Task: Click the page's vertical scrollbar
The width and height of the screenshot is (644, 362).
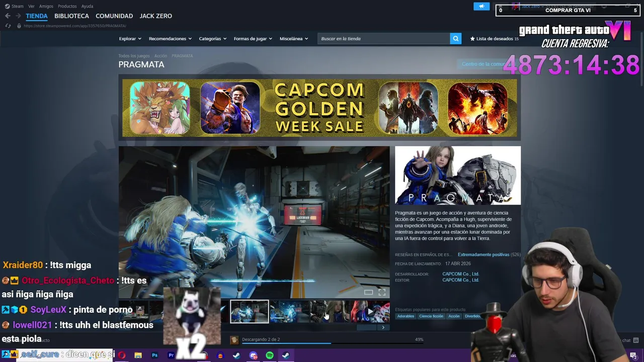Action: 641,60
